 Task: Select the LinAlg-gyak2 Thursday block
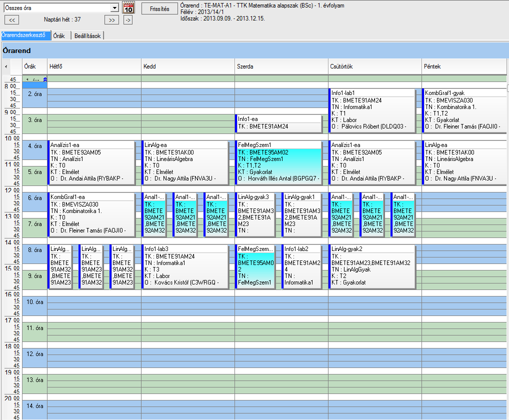(372, 266)
